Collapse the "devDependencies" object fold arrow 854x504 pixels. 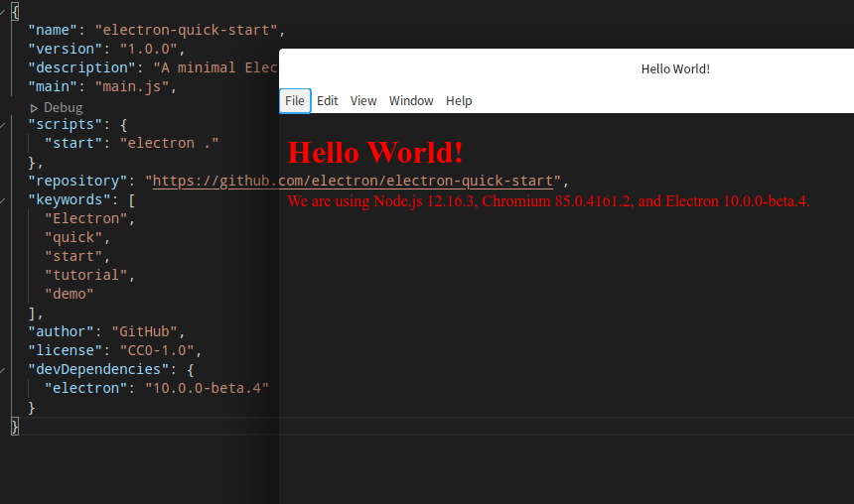pyautogui.click(x=3, y=370)
